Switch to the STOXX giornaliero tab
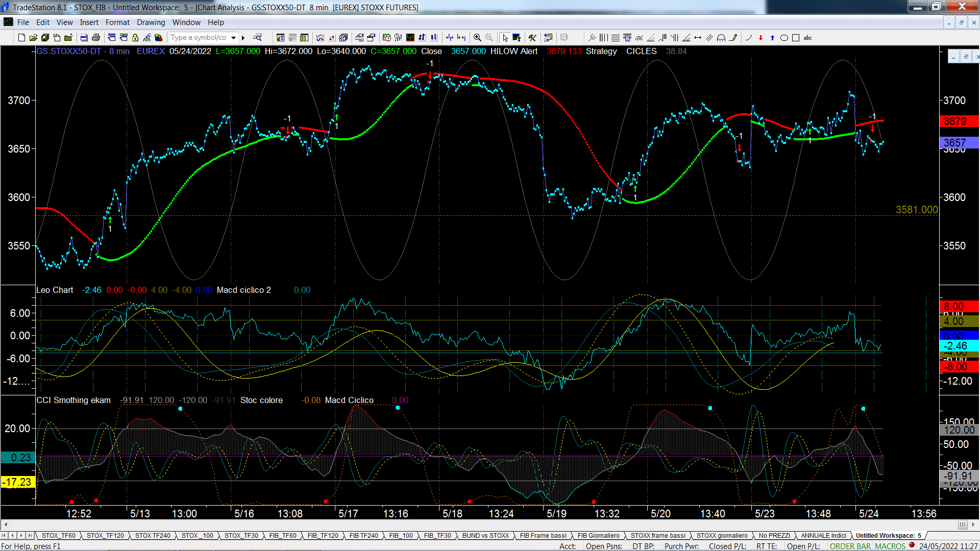Image resolution: width=980 pixels, height=551 pixels. click(x=722, y=535)
